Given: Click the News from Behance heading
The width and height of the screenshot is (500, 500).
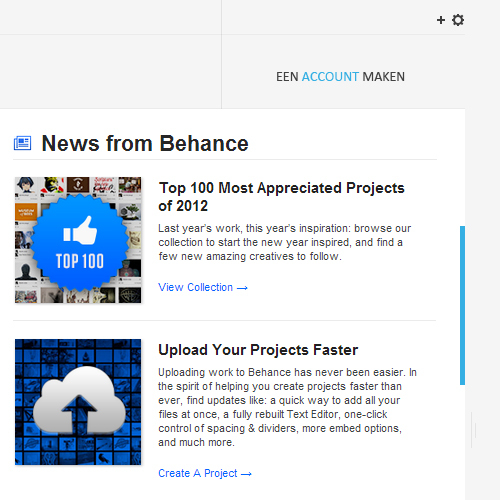Looking at the screenshot, I should [145, 143].
